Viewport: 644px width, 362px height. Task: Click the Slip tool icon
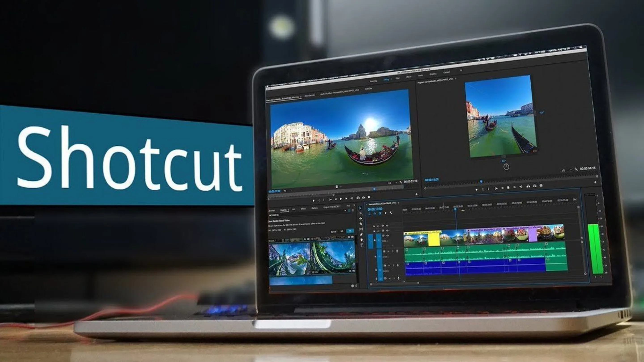[361, 229]
